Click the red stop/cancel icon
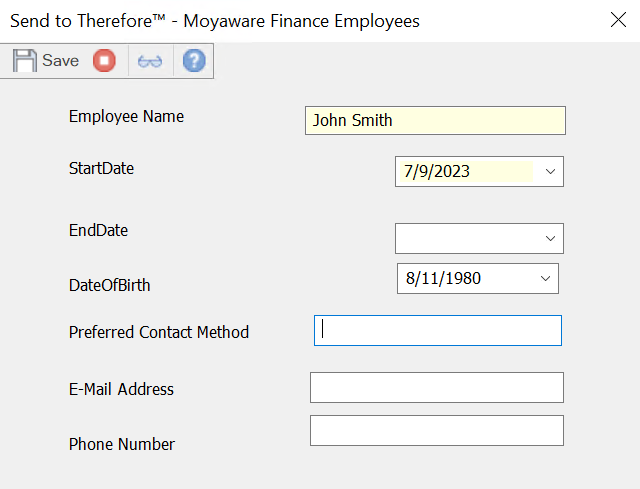Viewport: 640px width, 489px height. (104, 61)
